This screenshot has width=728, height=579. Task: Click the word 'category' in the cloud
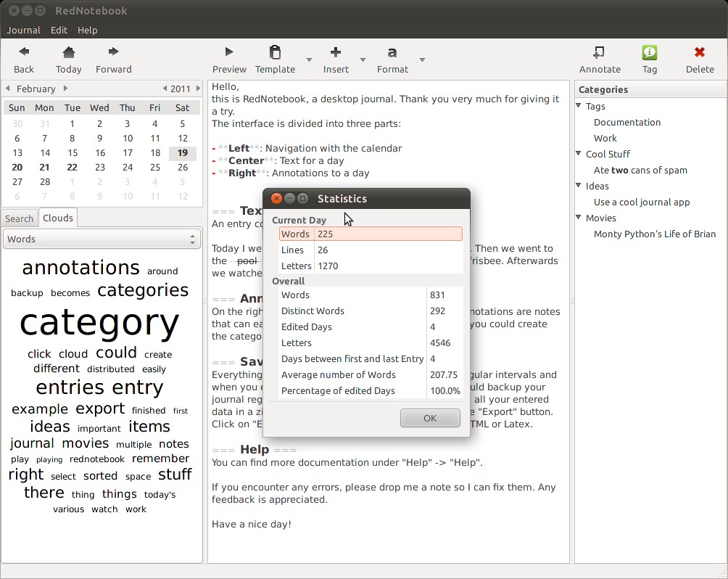pos(99,321)
